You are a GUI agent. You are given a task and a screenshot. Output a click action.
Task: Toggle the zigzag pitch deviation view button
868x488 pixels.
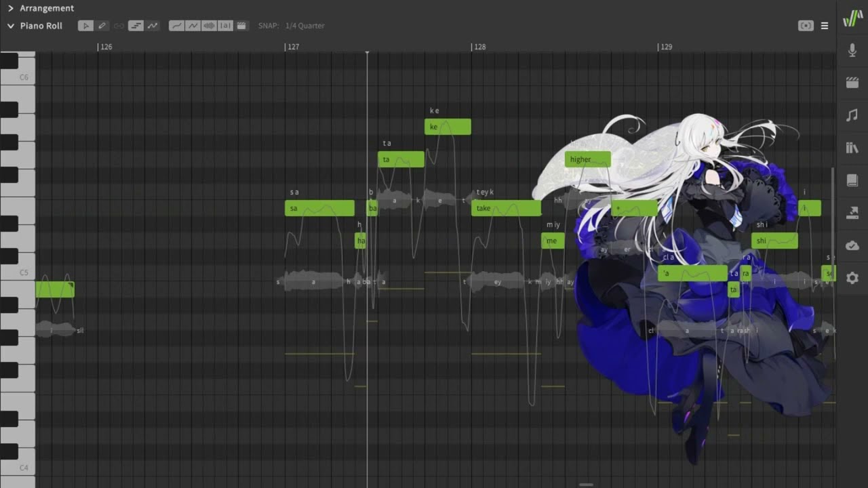click(193, 26)
